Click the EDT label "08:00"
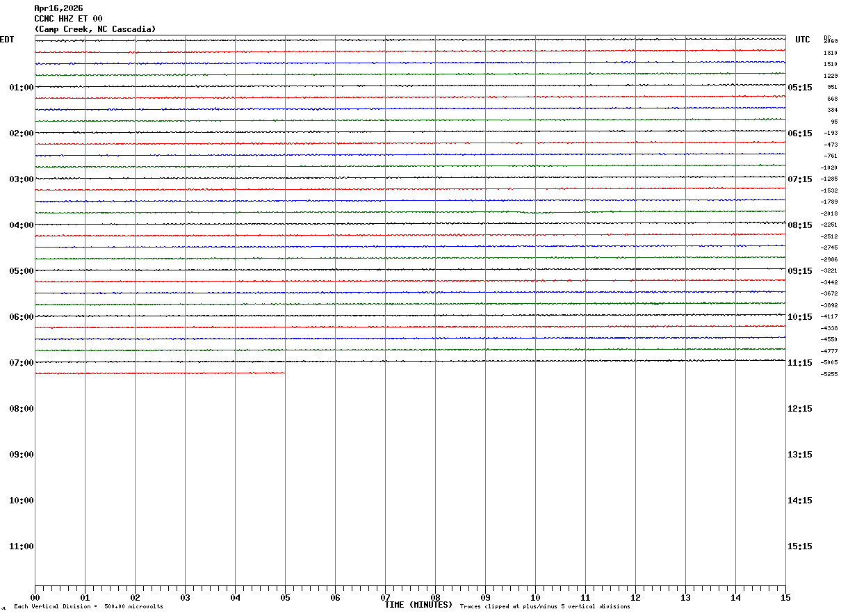Screen dimensions: 841x616 point(22,409)
